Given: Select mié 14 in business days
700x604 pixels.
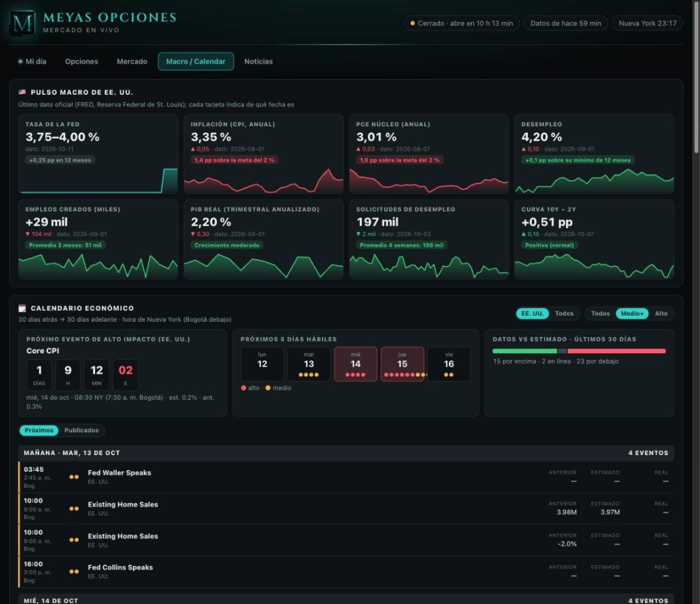Looking at the screenshot, I should (355, 364).
